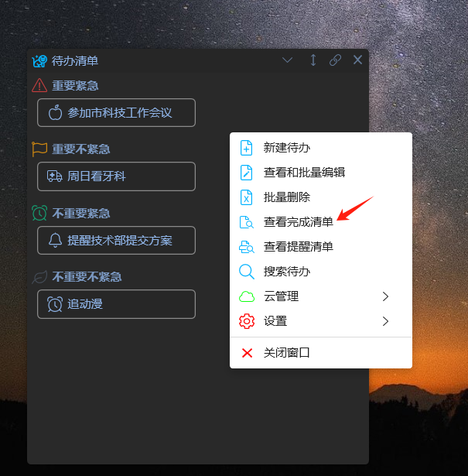468x476 pixels.
Task: Click the green cloud icon for 云管理
Action: point(247,296)
